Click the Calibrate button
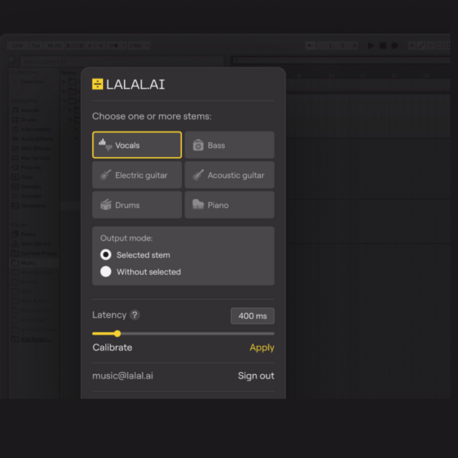Viewport: 458px width, 458px height. pos(112,347)
